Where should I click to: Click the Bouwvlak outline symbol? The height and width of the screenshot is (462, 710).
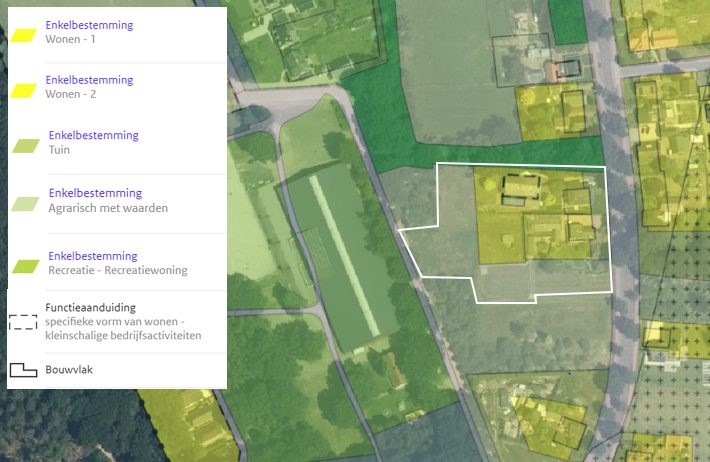click(23, 370)
